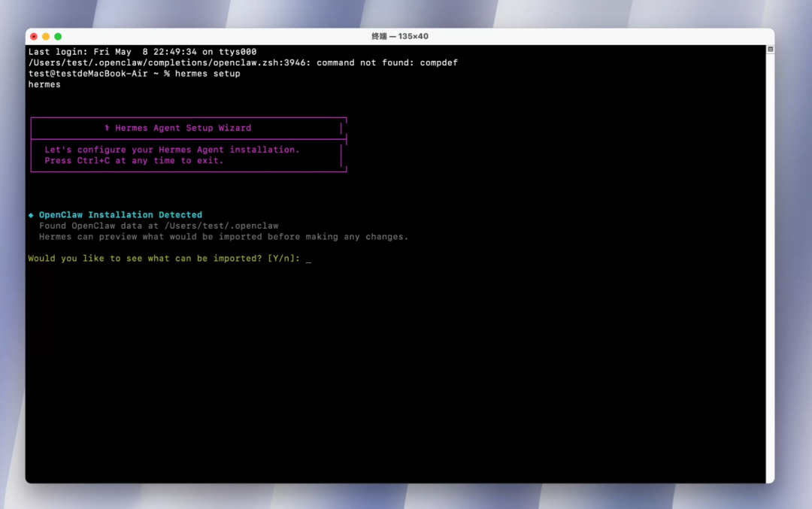Click the 'Hermes Agent Setup Wizard' banner title
Screen dimensions: 812x509
tap(183, 128)
